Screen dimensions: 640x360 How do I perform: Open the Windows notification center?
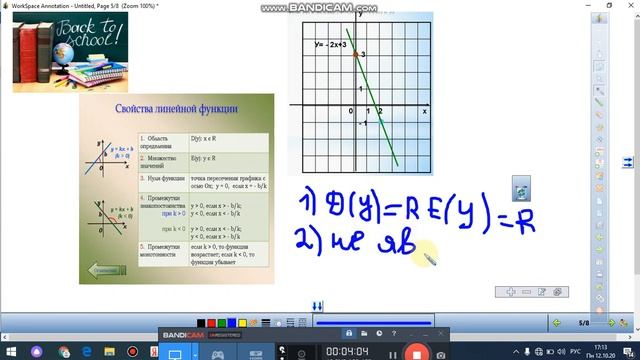(629, 352)
